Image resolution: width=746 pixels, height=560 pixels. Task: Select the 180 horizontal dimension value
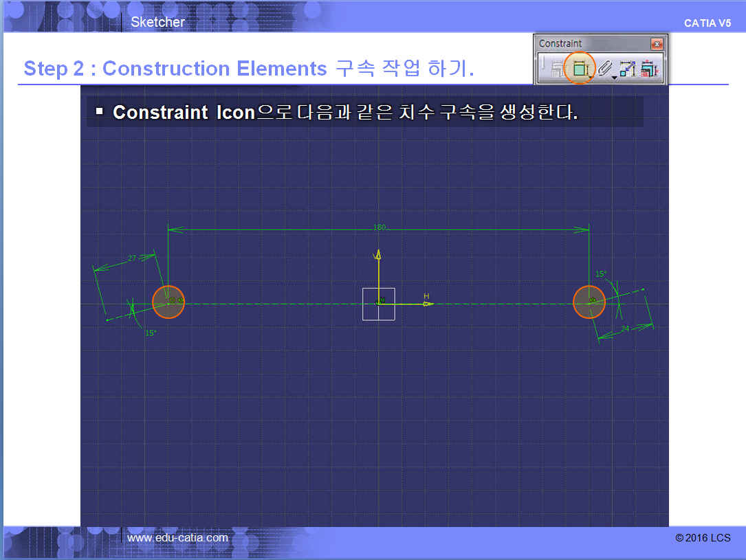(x=379, y=227)
